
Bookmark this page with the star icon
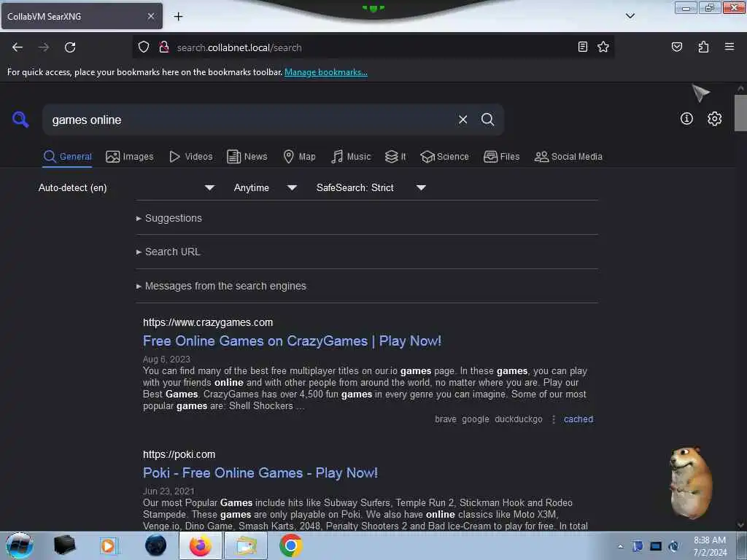(603, 47)
